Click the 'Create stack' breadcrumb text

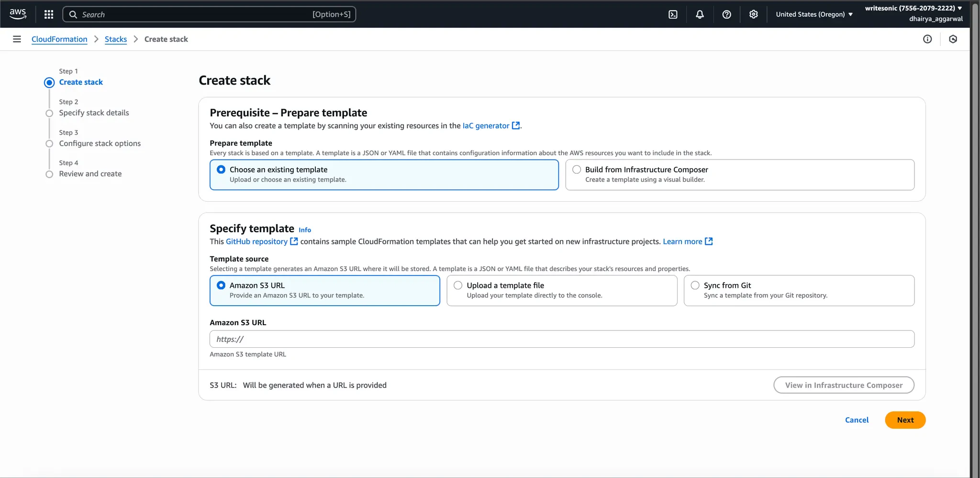pyautogui.click(x=166, y=39)
